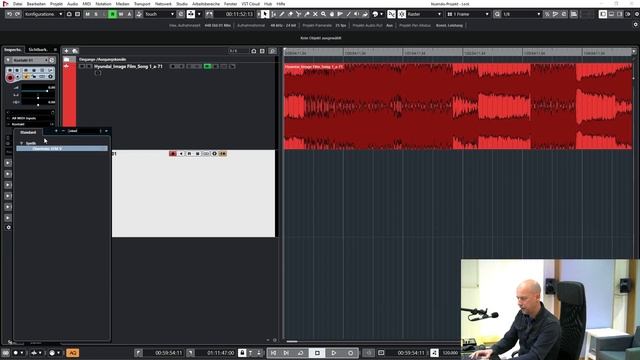Toggle the Snap on/off button
This screenshot has width=640, height=360.
402,14
